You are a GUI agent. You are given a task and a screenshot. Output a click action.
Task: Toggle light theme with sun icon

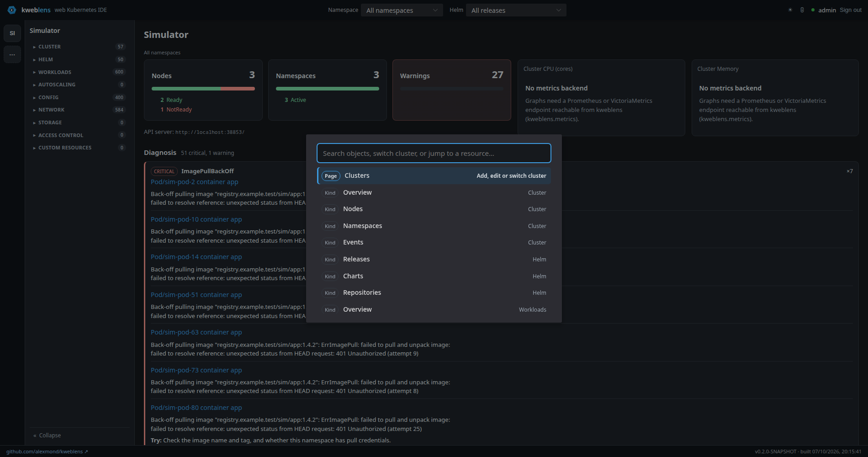pyautogui.click(x=790, y=10)
